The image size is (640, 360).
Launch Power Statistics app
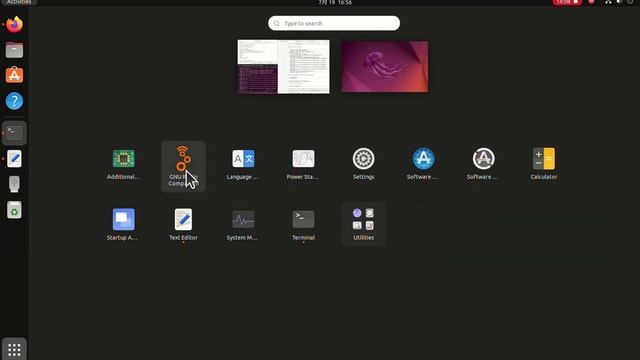tap(303, 164)
